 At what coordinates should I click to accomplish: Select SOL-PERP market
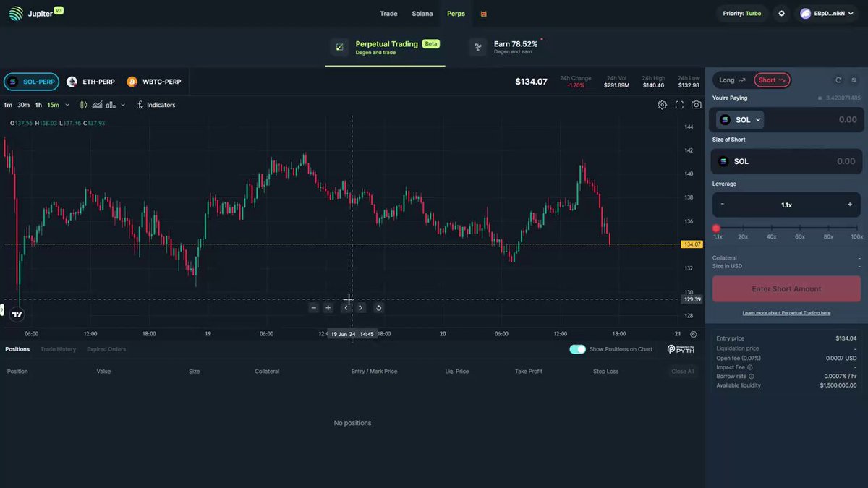31,82
